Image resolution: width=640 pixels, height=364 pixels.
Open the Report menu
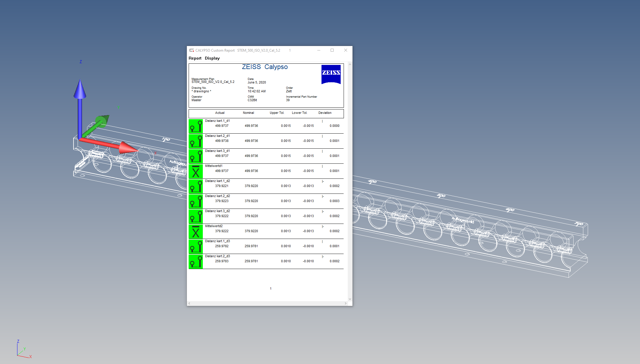coord(195,58)
